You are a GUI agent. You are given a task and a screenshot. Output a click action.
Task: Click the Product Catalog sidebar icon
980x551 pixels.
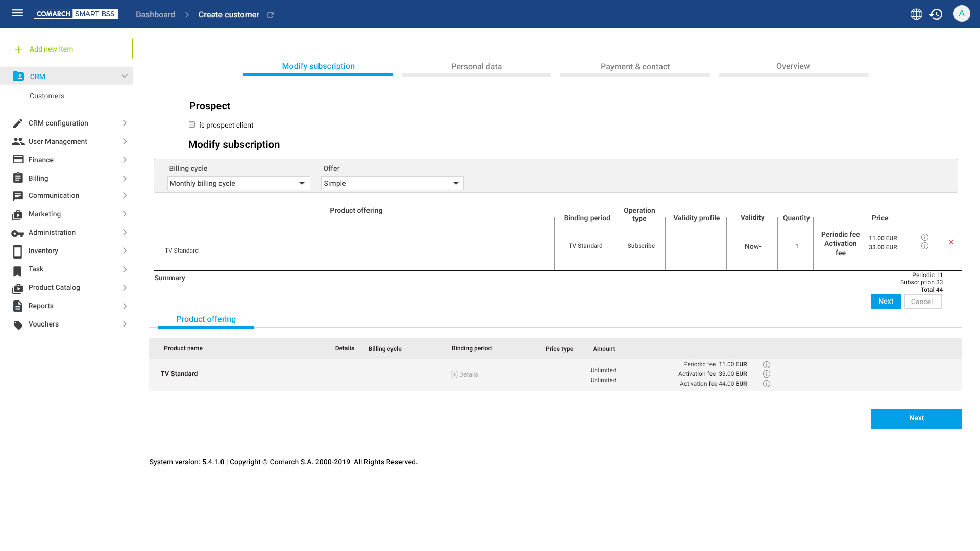[x=17, y=288]
